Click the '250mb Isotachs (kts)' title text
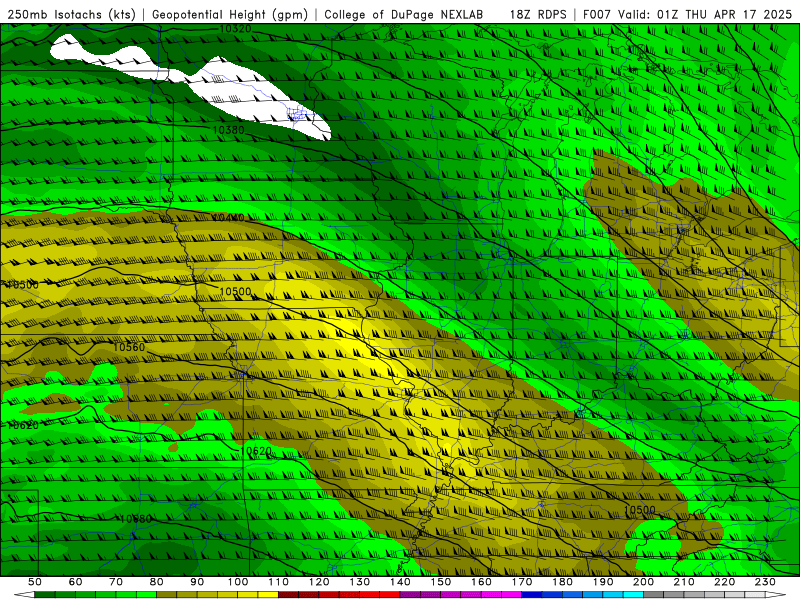The width and height of the screenshot is (800, 600). (x=72, y=14)
